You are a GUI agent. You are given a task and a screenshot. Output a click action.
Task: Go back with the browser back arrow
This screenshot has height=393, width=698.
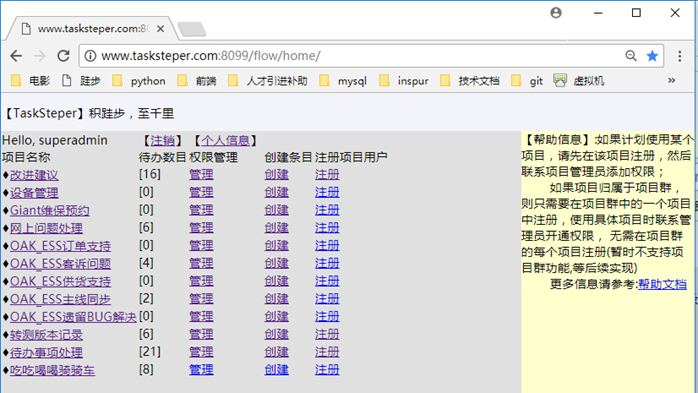click(16, 56)
